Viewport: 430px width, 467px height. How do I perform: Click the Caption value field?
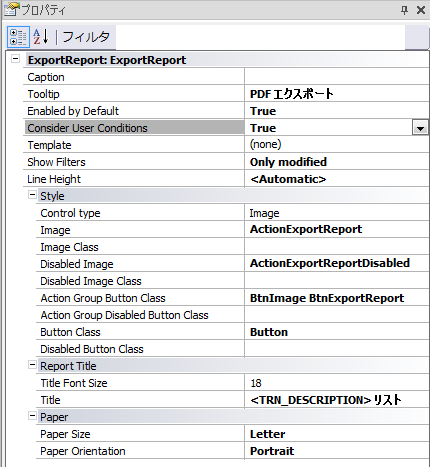pos(337,77)
